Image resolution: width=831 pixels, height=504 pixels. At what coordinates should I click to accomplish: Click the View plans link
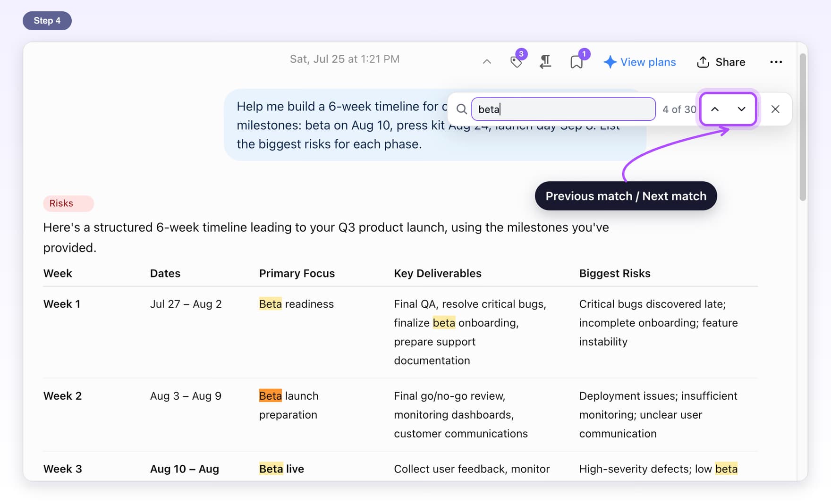[x=648, y=62]
